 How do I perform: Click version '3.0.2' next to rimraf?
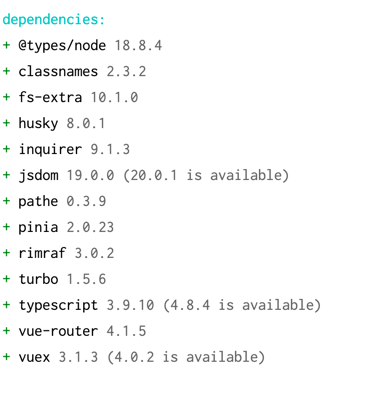coord(94,253)
